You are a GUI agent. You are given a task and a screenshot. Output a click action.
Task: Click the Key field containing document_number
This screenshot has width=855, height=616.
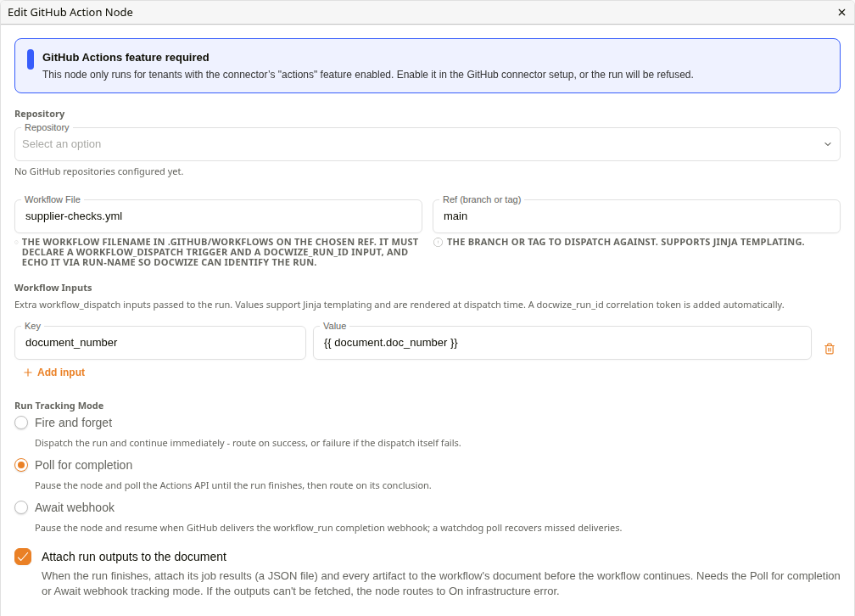160,343
